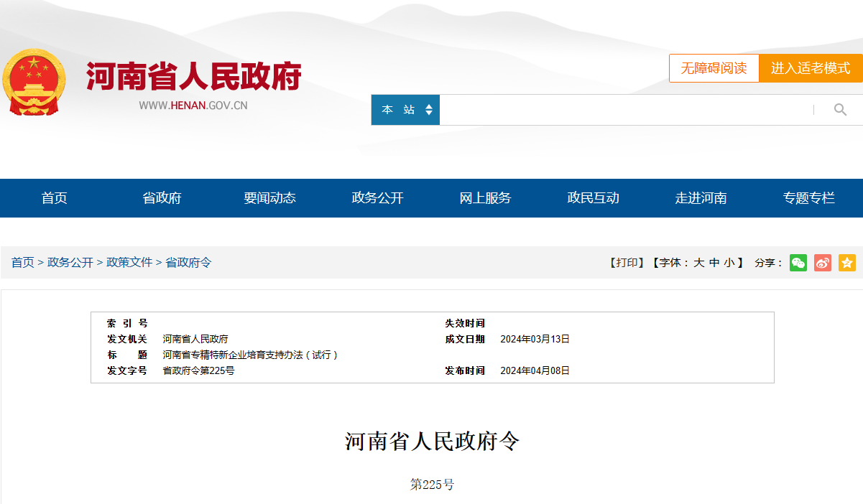Viewport: 863px width, 504px height.
Task: Switch to 进入适老模式 elder mode
Action: pos(811,68)
